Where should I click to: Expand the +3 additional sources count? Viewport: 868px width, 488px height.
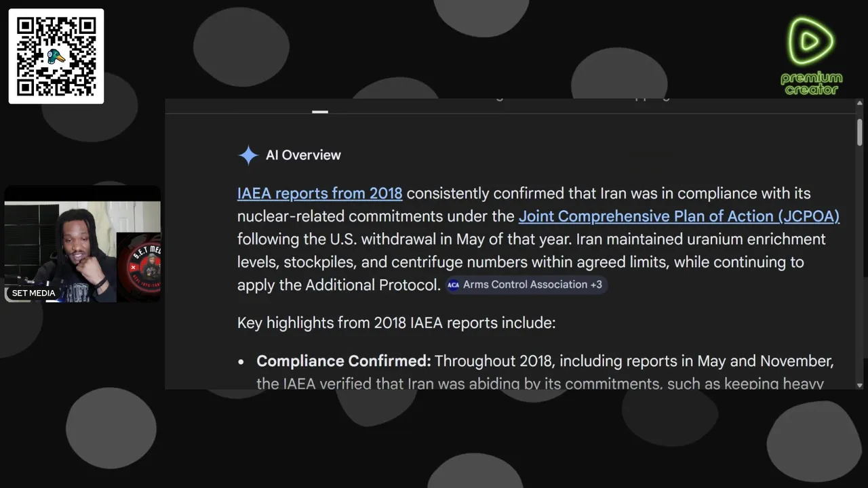[596, 285]
